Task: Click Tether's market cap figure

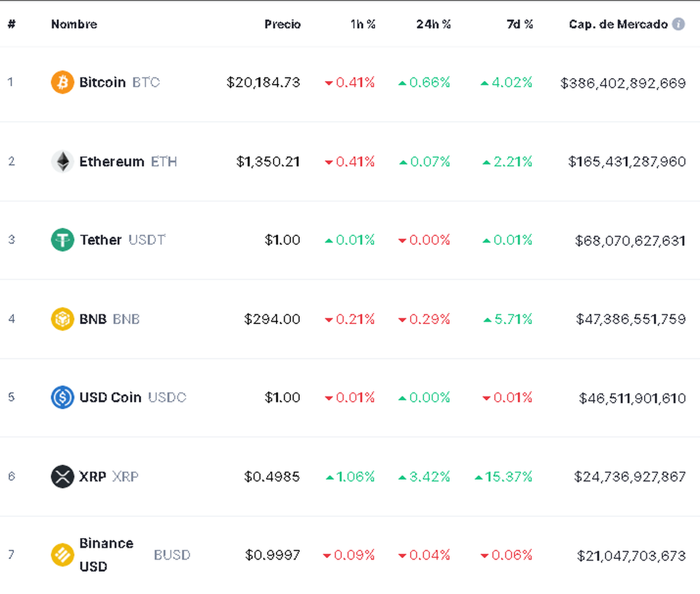Action: [x=630, y=240]
